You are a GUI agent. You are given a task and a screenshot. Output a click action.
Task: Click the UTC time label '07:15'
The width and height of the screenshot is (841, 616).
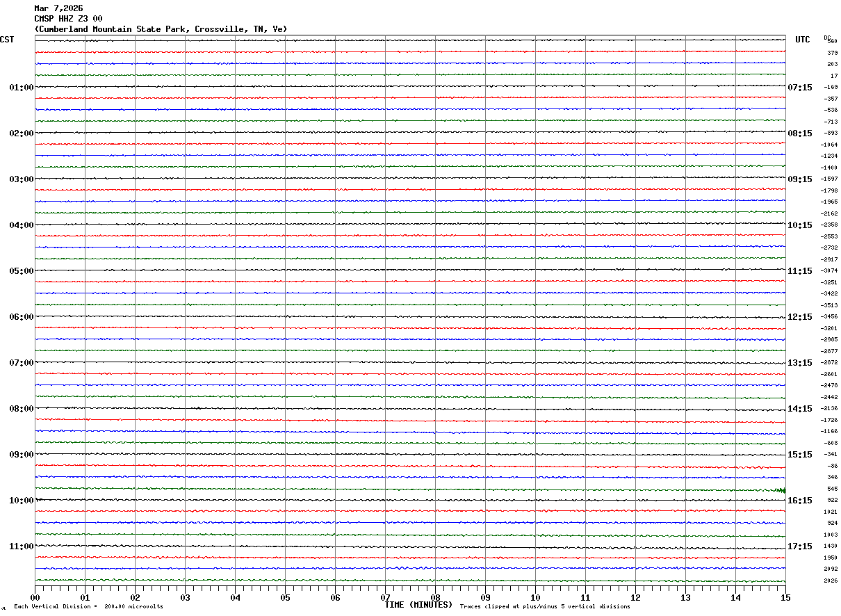800,88
